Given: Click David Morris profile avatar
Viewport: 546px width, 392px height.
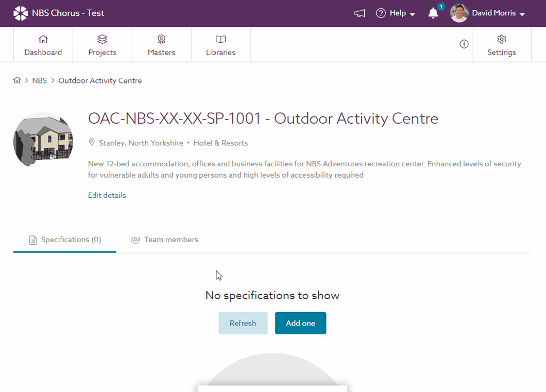Looking at the screenshot, I should point(459,13).
